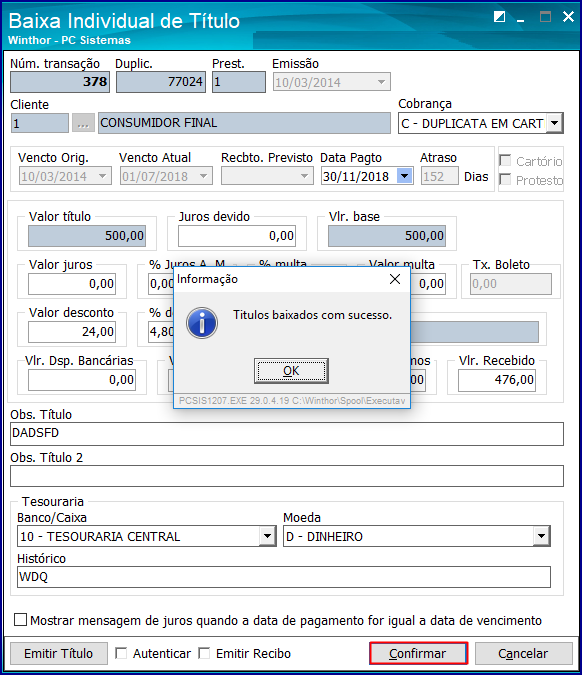
Task: Click the Valor juros field
Action: [x=72, y=284]
